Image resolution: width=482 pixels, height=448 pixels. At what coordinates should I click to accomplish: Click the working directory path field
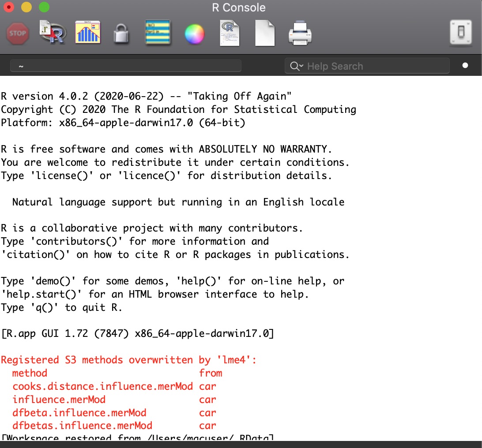(126, 66)
